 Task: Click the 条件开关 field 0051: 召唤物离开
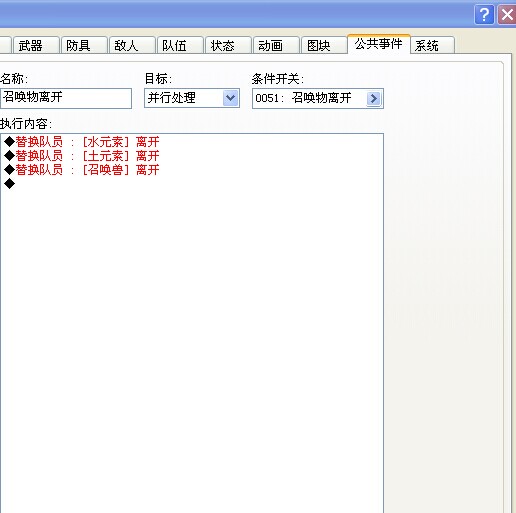318,98
